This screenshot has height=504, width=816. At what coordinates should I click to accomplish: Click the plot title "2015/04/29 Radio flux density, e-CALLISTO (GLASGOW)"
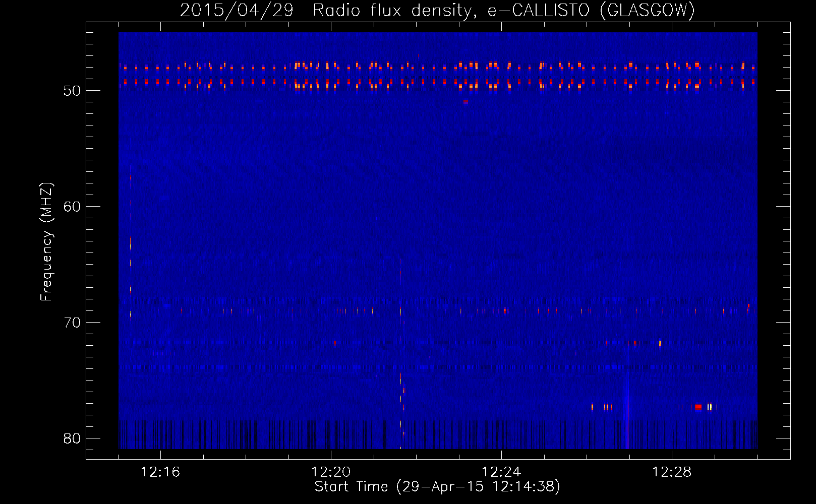pyautogui.click(x=437, y=10)
